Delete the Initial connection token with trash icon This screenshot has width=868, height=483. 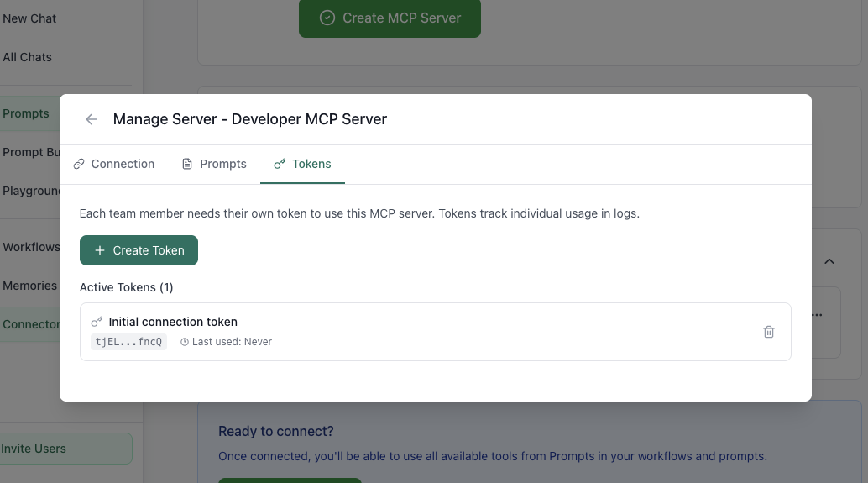coord(768,332)
